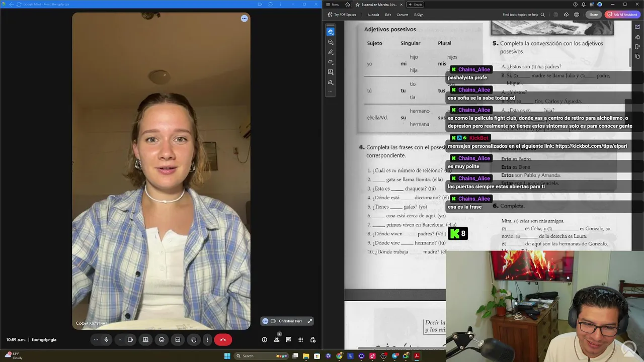Turn off camera in Google Meet
The width and height of the screenshot is (644, 362).
(130, 340)
